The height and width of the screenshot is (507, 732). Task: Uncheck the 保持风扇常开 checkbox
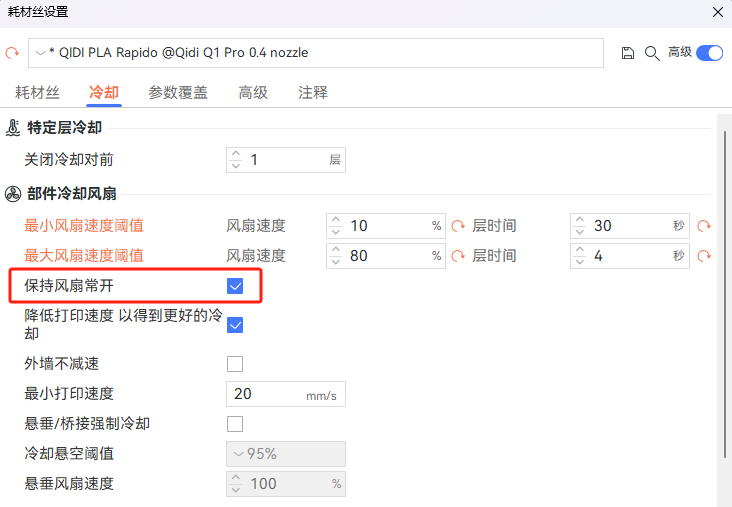pos(236,286)
